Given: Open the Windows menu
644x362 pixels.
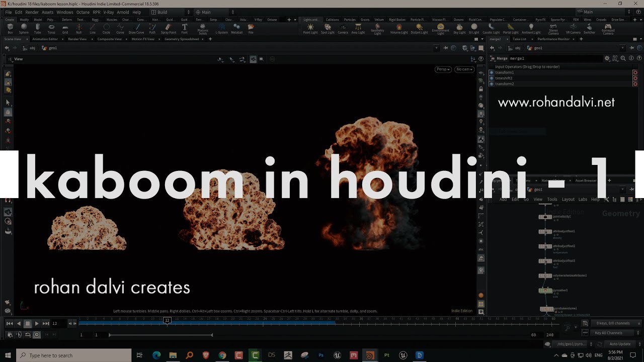Looking at the screenshot, I should [64, 12].
